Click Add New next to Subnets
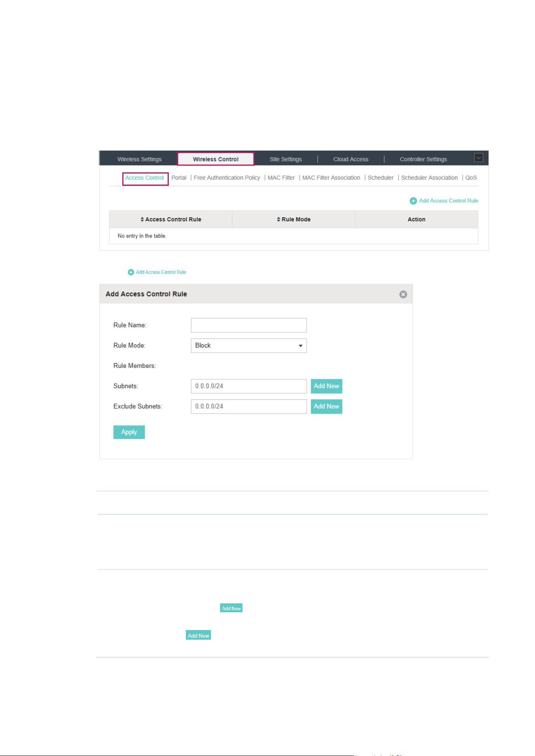Image resolution: width=535 pixels, height=756 pixels. (x=326, y=386)
